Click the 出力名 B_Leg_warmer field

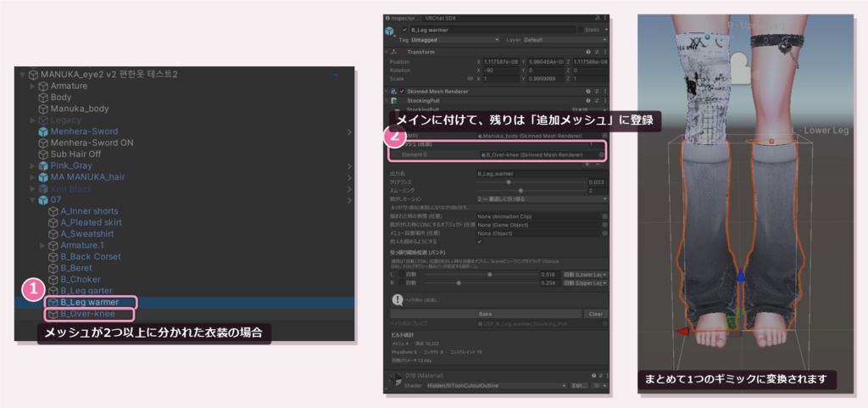(x=542, y=173)
